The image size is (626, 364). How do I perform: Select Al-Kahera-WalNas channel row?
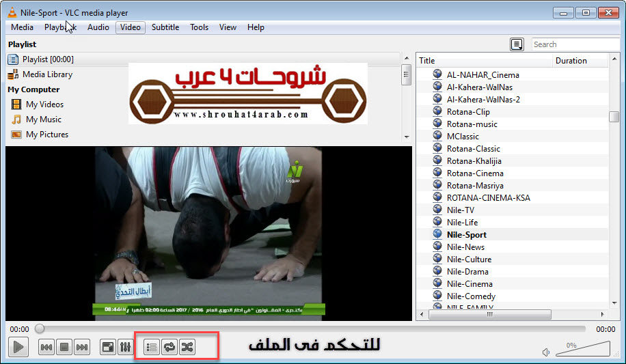(513, 87)
